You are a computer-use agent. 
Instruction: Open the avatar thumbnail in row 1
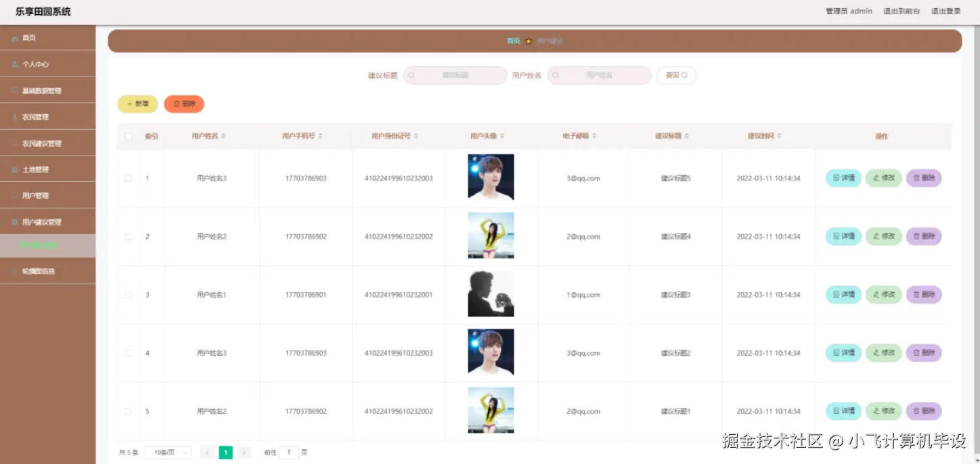[x=491, y=177]
